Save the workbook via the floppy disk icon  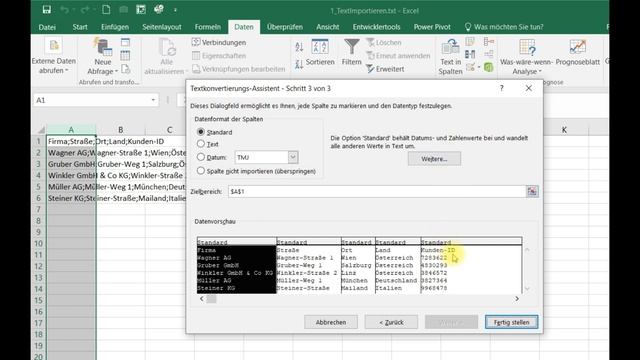tap(47, 10)
